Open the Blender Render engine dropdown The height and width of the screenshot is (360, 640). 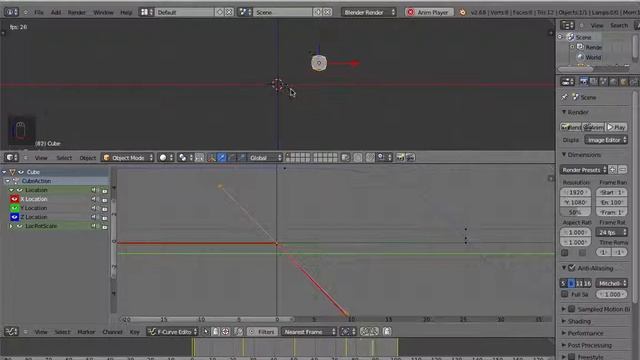coord(369,12)
